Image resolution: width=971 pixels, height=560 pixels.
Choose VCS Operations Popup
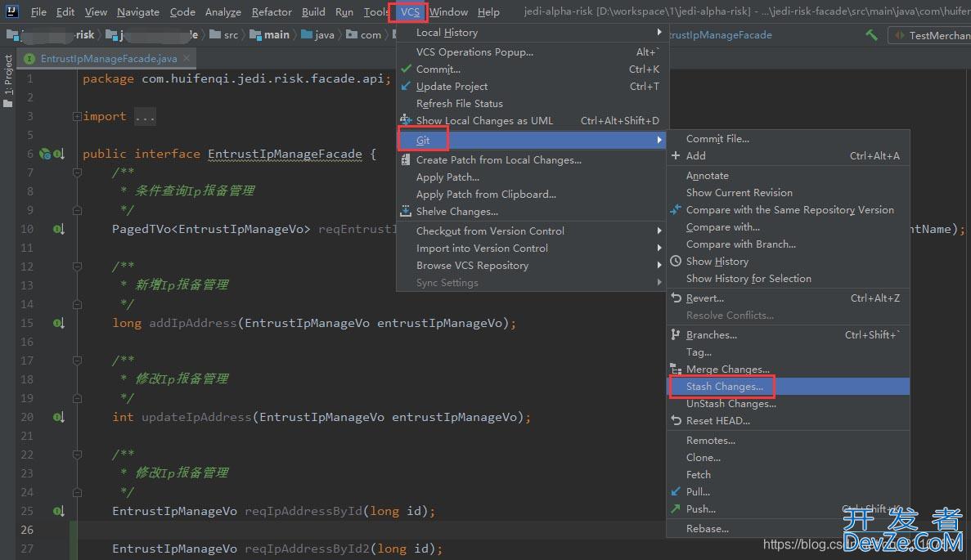click(532, 52)
